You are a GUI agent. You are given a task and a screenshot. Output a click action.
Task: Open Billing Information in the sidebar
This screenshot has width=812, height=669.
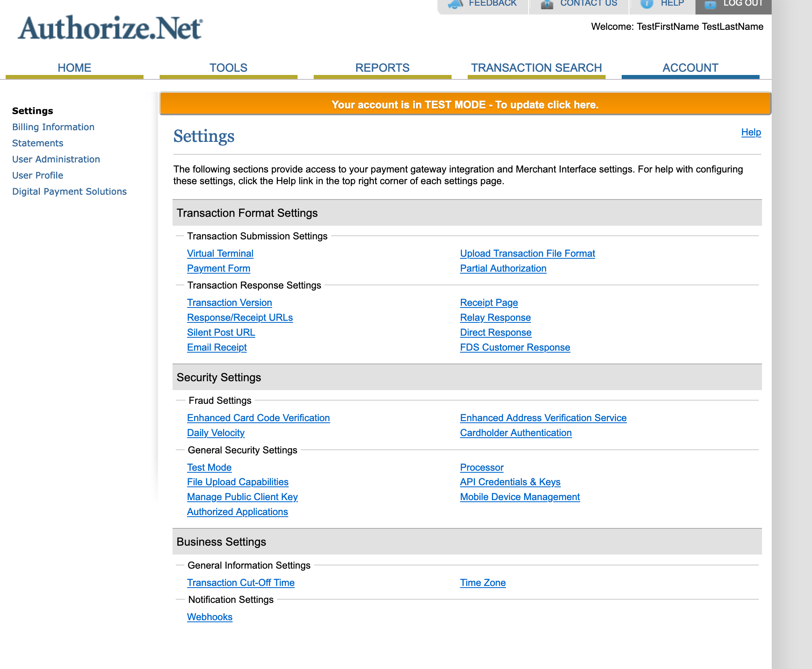pos(53,127)
